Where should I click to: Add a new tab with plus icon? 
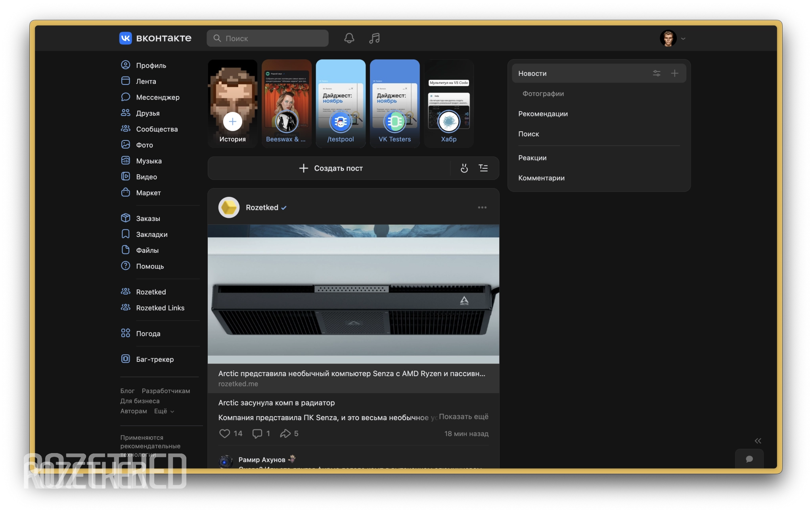pyautogui.click(x=674, y=73)
